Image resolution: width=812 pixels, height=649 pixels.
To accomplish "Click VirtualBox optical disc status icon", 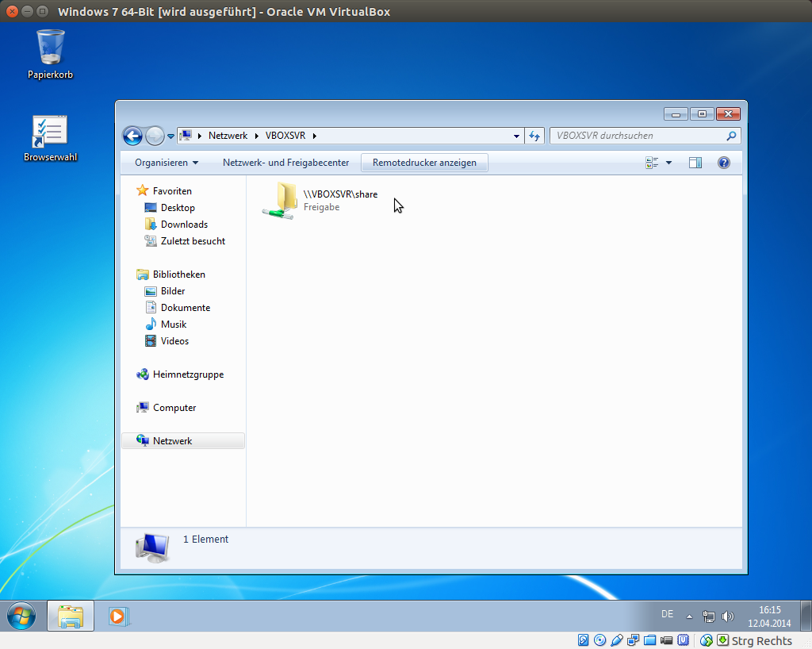I will pos(599,641).
